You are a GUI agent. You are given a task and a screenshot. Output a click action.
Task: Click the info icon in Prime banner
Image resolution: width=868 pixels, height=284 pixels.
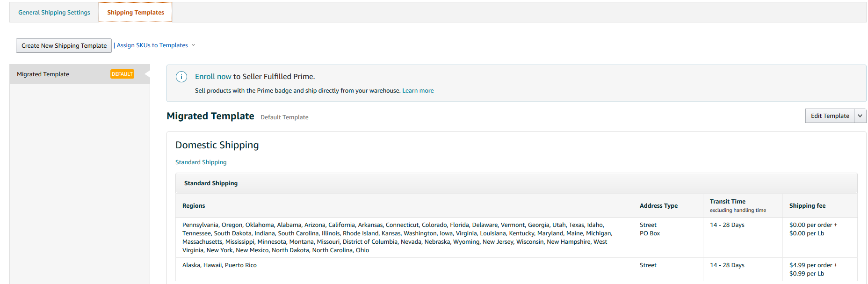pos(181,77)
